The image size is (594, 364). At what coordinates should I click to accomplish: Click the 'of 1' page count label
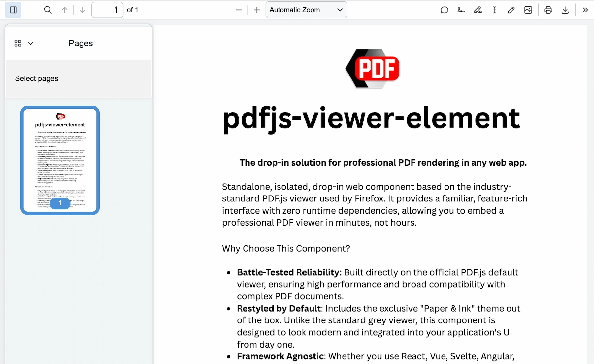click(133, 10)
